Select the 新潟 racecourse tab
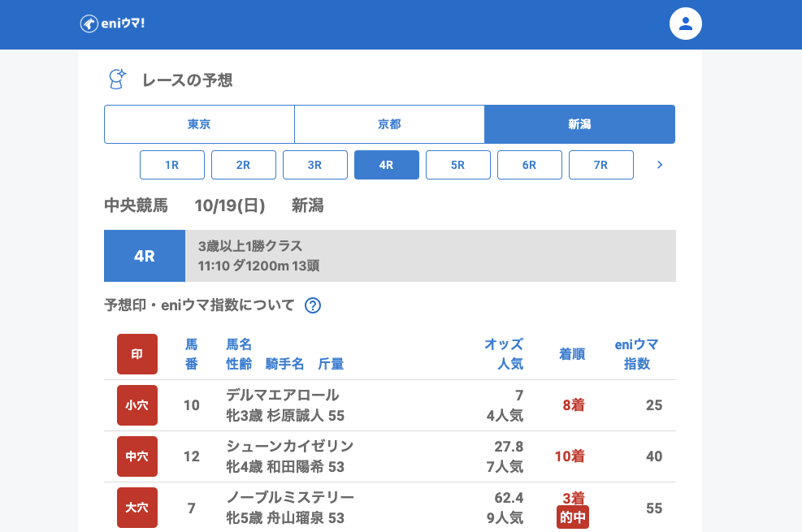 coord(579,124)
